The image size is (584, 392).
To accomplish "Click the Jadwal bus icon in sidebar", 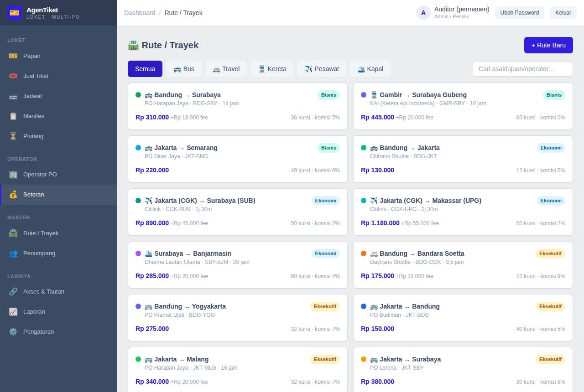I will 13,96.
